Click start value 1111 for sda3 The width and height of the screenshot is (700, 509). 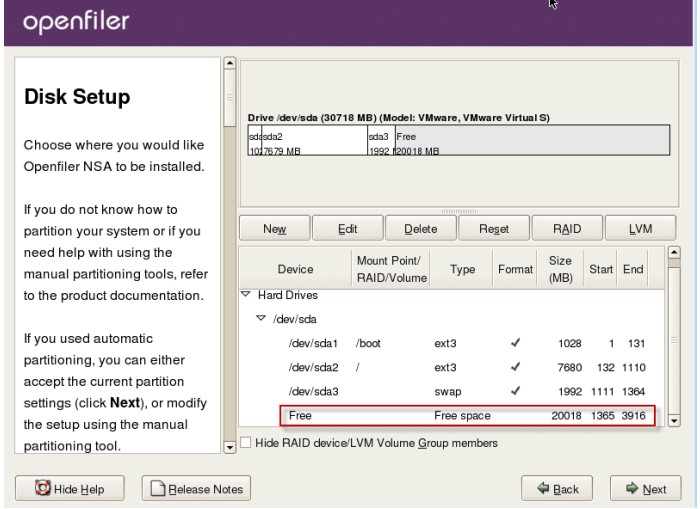[603, 391]
